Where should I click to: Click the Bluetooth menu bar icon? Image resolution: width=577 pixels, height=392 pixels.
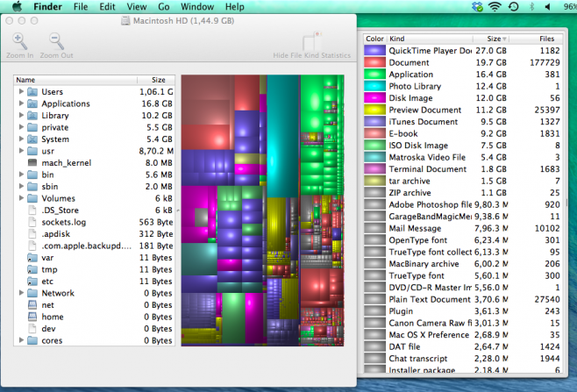pyautogui.click(x=531, y=7)
